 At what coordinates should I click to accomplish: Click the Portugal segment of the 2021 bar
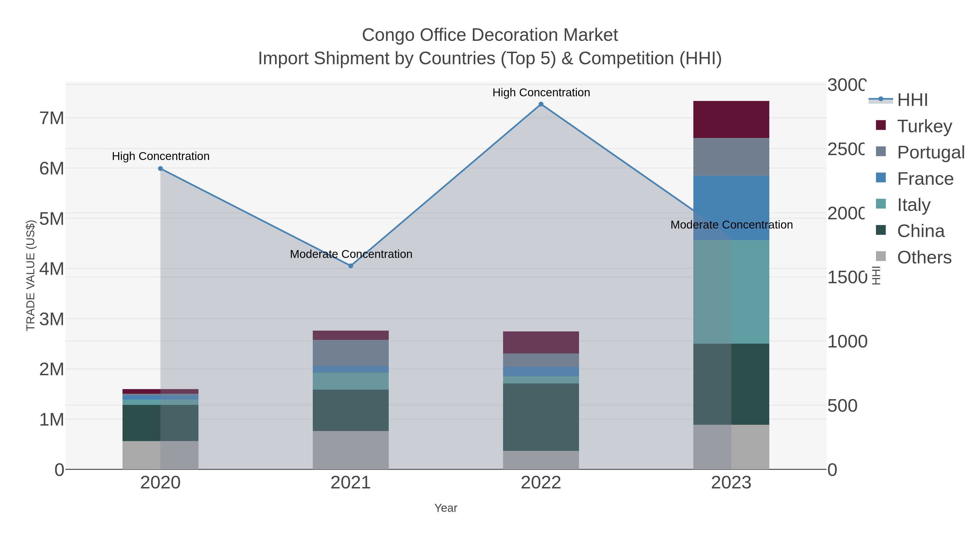(x=351, y=353)
